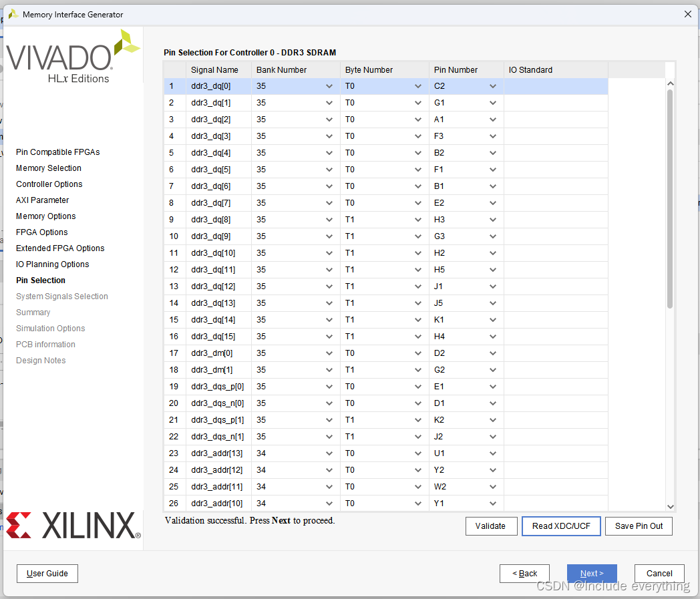Click row number 14 cell
This screenshot has height=599, width=700.
coord(174,303)
